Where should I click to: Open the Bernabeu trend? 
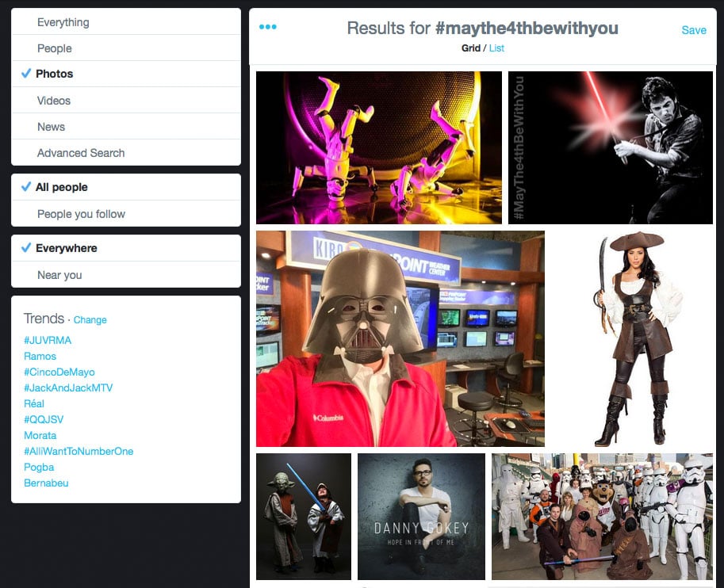tap(46, 483)
